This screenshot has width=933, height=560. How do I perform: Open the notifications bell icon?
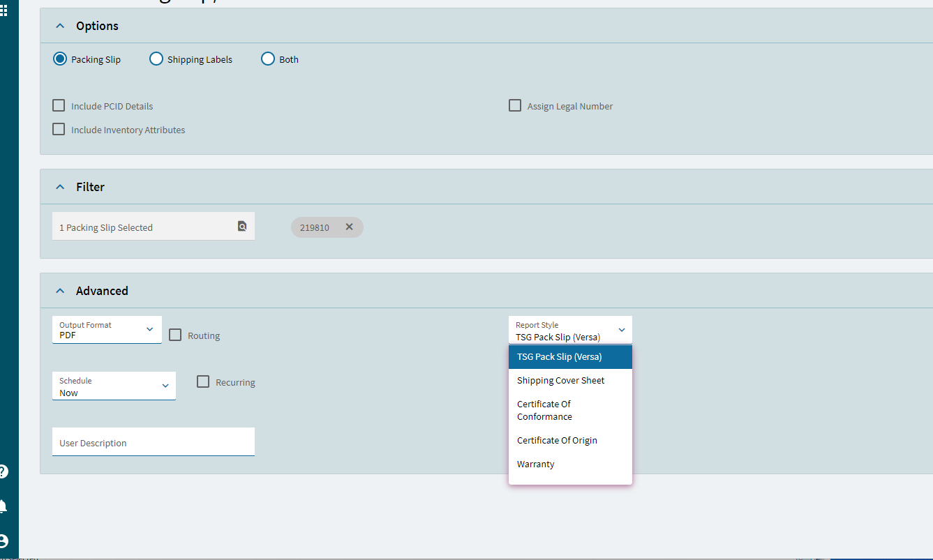(x=3, y=506)
